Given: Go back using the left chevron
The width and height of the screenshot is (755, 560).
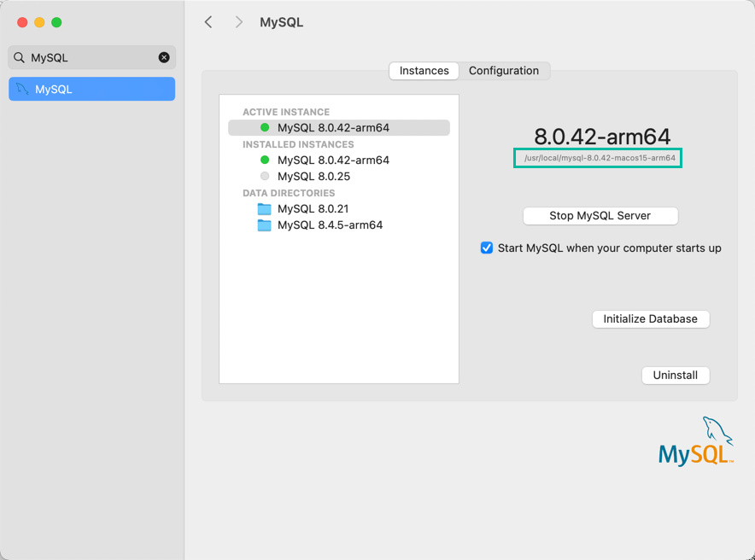Looking at the screenshot, I should pos(208,22).
